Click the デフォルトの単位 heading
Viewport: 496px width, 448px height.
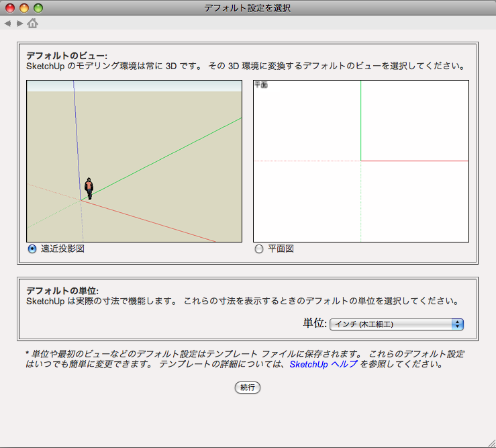pos(62,291)
